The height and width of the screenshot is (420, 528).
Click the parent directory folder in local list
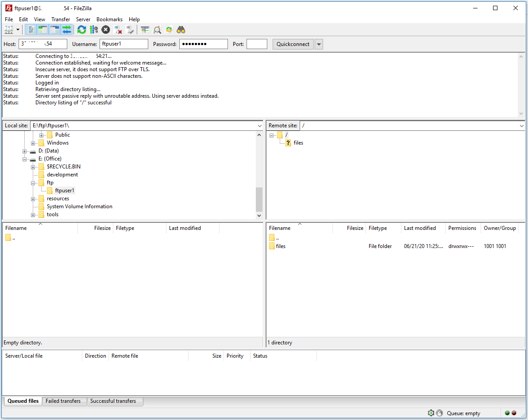8,238
